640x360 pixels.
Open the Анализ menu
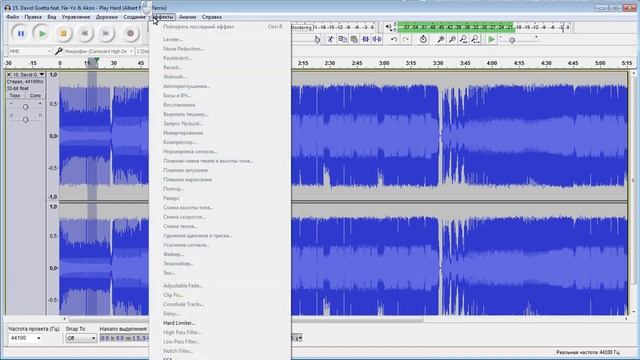point(187,17)
